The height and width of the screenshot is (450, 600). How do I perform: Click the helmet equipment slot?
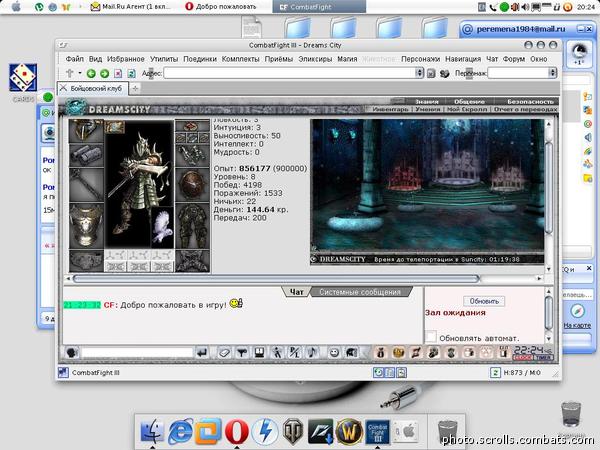tap(86, 130)
